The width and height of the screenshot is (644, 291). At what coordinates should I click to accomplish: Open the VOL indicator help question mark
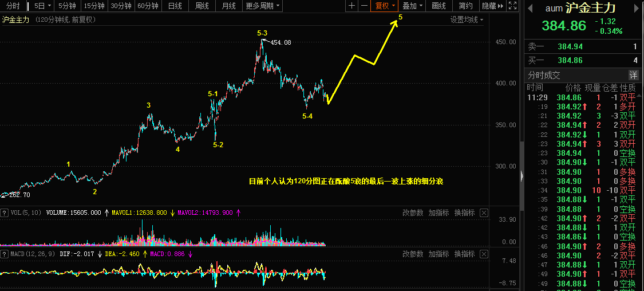pyautogui.click(x=4, y=213)
